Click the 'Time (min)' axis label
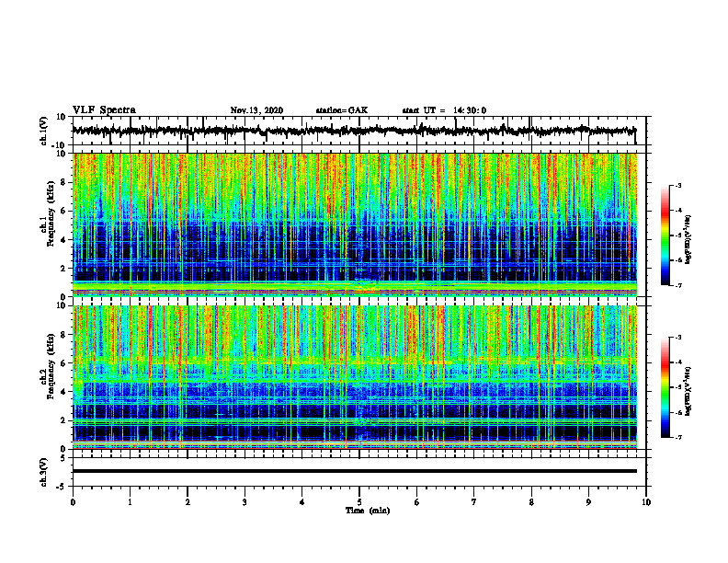 pos(368,511)
